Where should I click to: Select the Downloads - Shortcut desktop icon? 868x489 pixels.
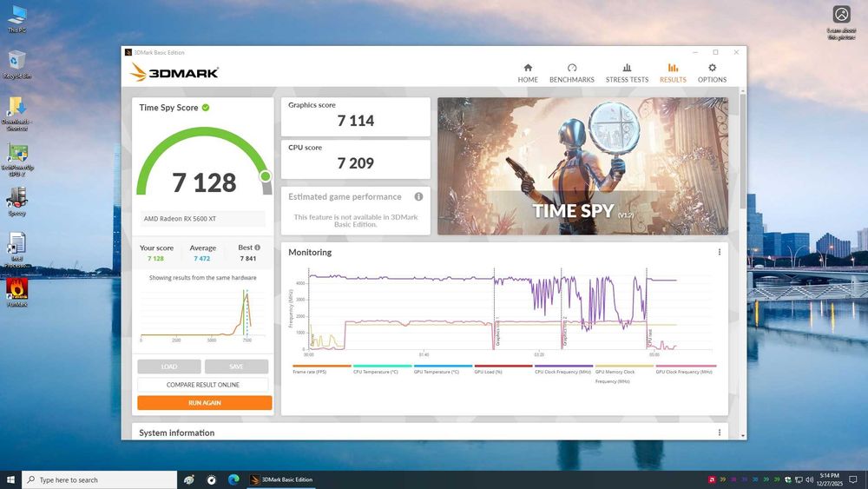click(16, 114)
